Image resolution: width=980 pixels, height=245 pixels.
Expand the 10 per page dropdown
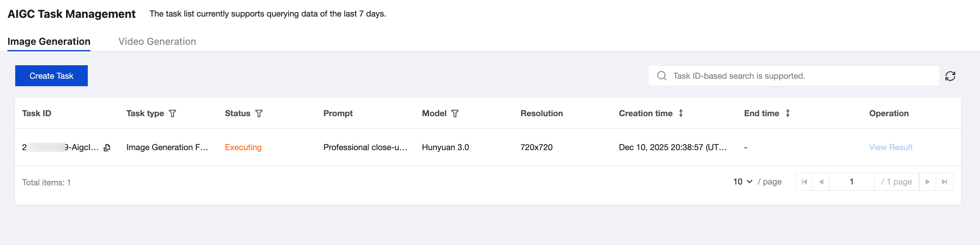tap(743, 182)
